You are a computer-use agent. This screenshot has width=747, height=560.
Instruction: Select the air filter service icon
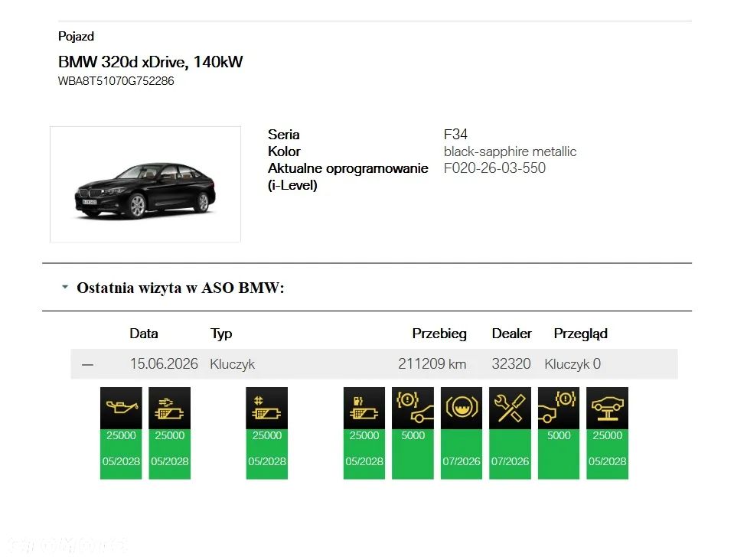(x=170, y=408)
